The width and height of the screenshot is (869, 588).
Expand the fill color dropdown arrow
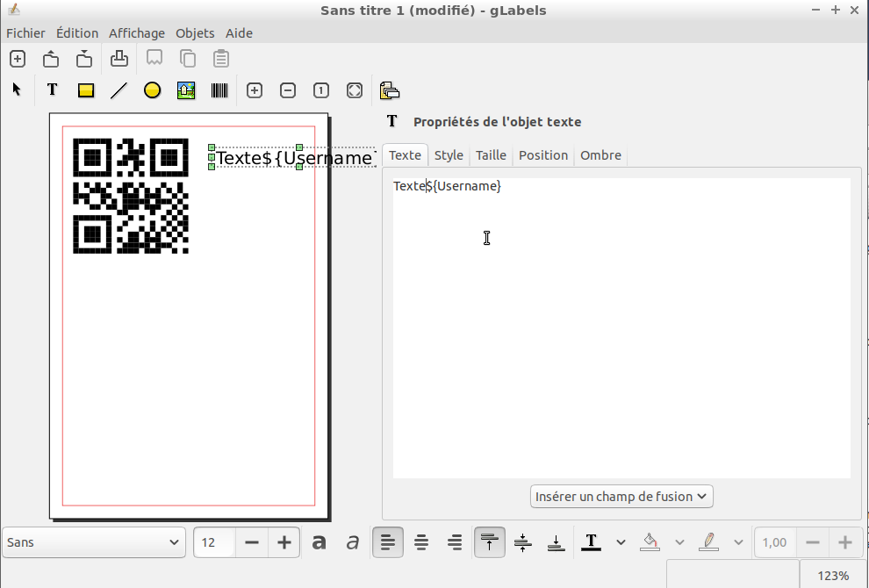click(679, 542)
